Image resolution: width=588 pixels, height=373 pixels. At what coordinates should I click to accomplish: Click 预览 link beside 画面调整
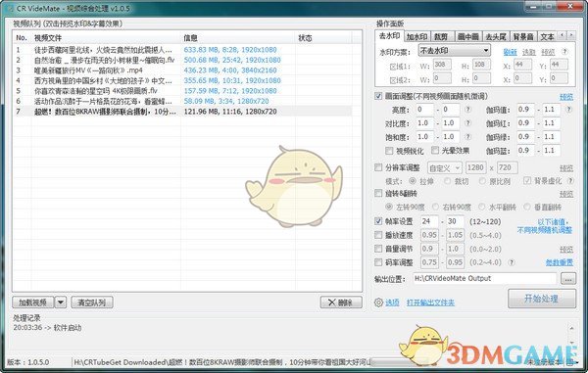[x=566, y=97]
